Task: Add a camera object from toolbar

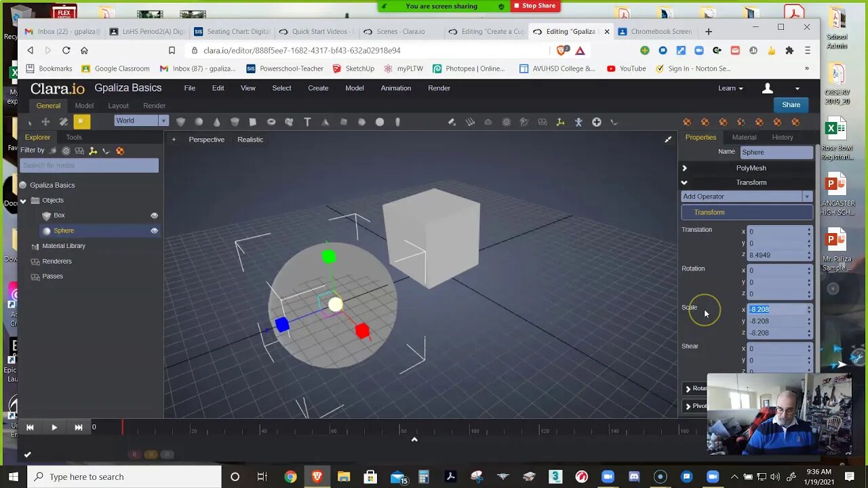Action: (x=542, y=122)
